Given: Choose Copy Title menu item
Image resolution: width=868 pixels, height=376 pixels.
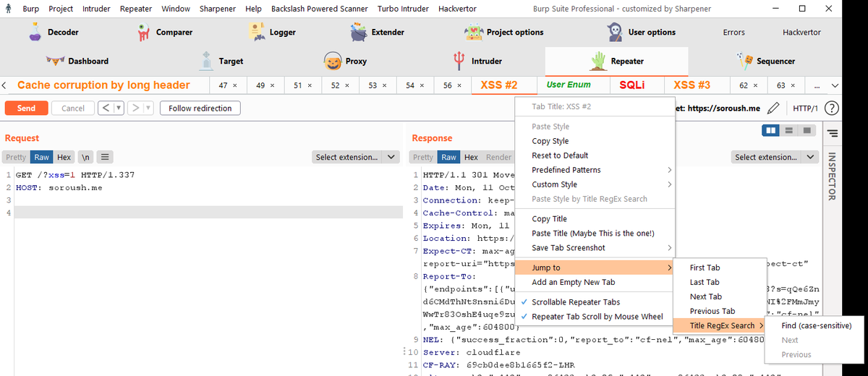Looking at the screenshot, I should click(x=594, y=219).
